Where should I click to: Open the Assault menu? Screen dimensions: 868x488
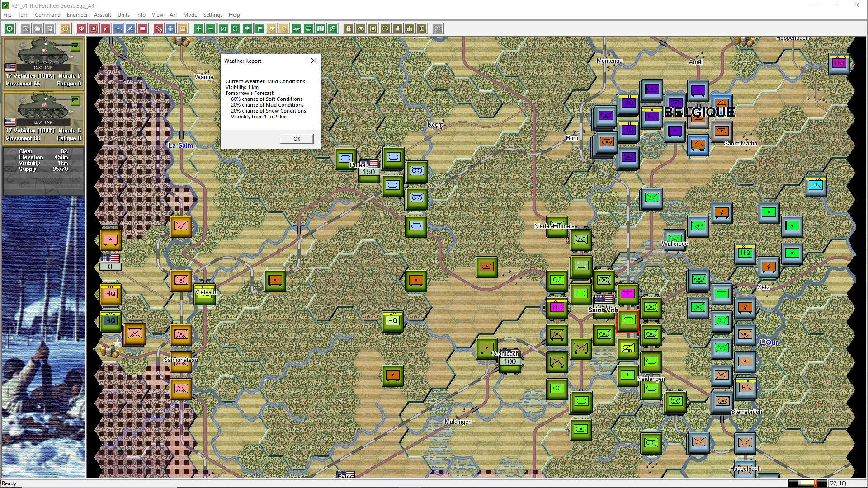pyautogui.click(x=103, y=14)
